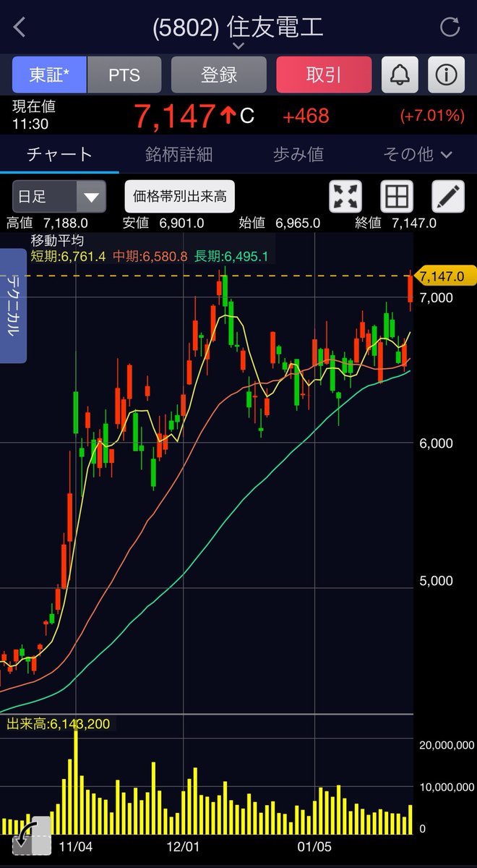The width and height of the screenshot is (477, 868).
Task: Open the pencil drawing tool
Action: [x=448, y=196]
